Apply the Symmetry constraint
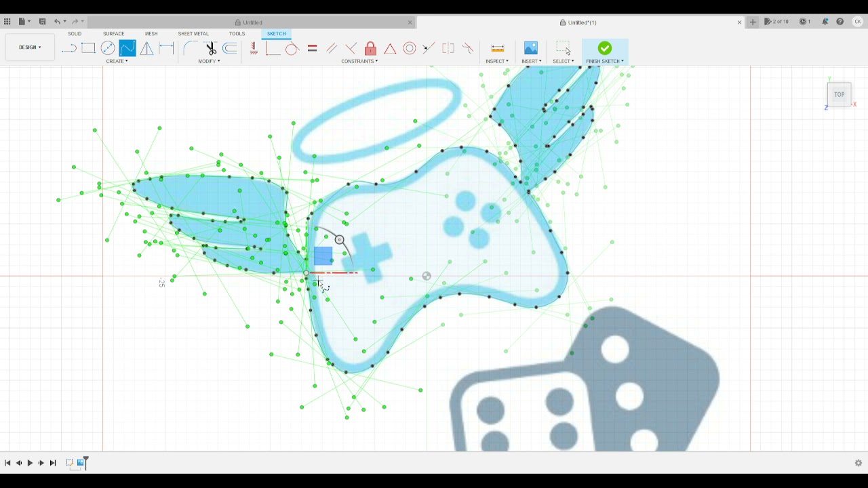This screenshot has width=868, height=488. click(x=448, y=48)
